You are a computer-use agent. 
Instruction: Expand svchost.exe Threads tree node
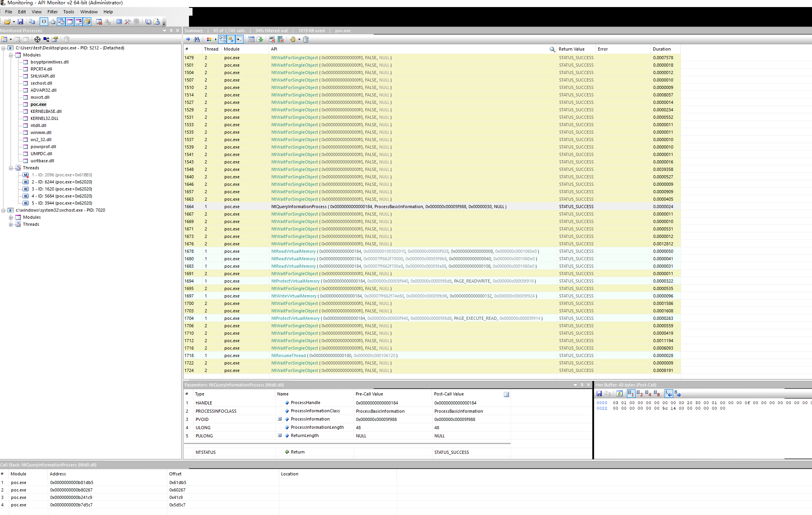click(11, 224)
